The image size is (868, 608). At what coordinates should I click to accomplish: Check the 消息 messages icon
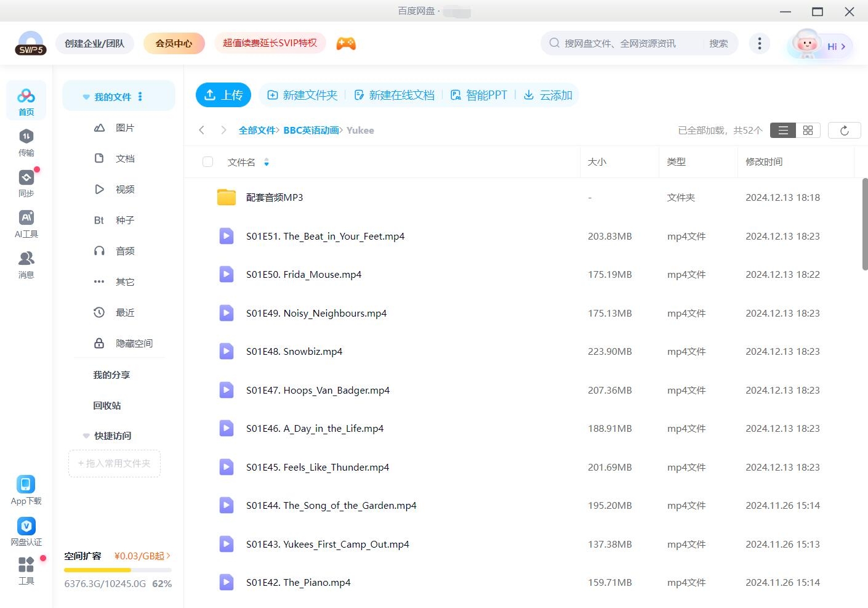point(26,263)
